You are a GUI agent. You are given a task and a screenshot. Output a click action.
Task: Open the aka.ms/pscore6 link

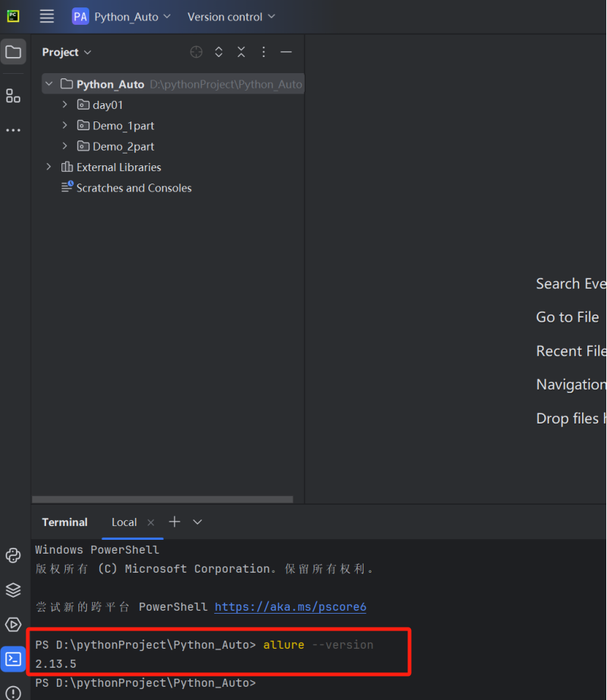click(x=290, y=607)
